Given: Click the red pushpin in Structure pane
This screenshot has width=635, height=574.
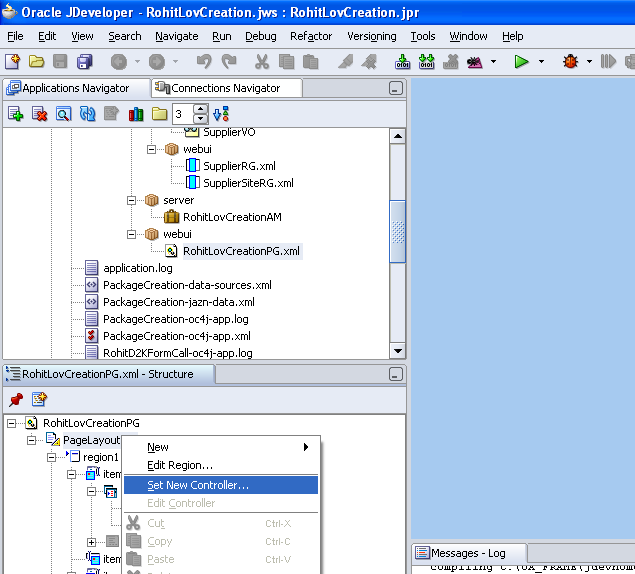Looking at the screenshot, I should [x=16, y=399].
